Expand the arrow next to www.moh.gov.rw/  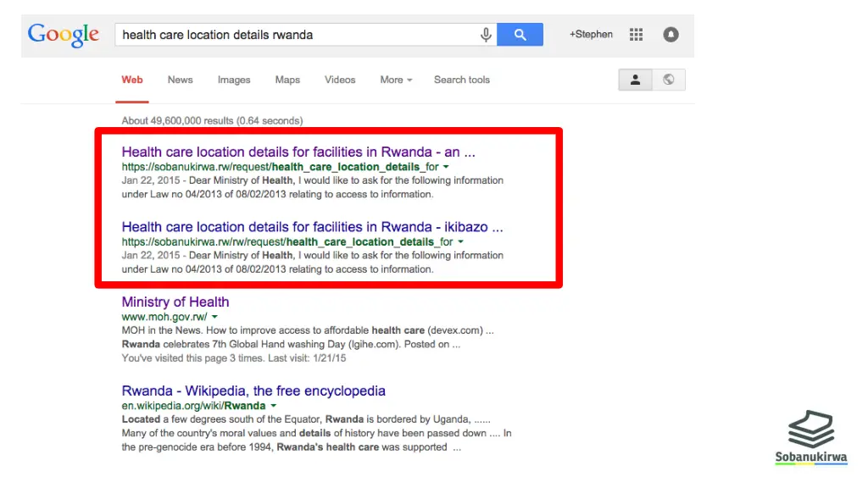[x=214, y=317]
